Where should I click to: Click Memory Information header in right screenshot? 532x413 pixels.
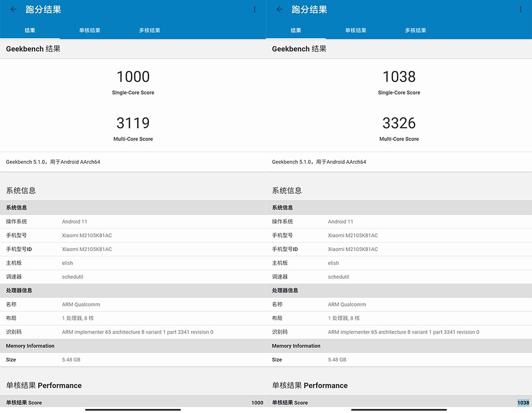[x=296, y=346]
